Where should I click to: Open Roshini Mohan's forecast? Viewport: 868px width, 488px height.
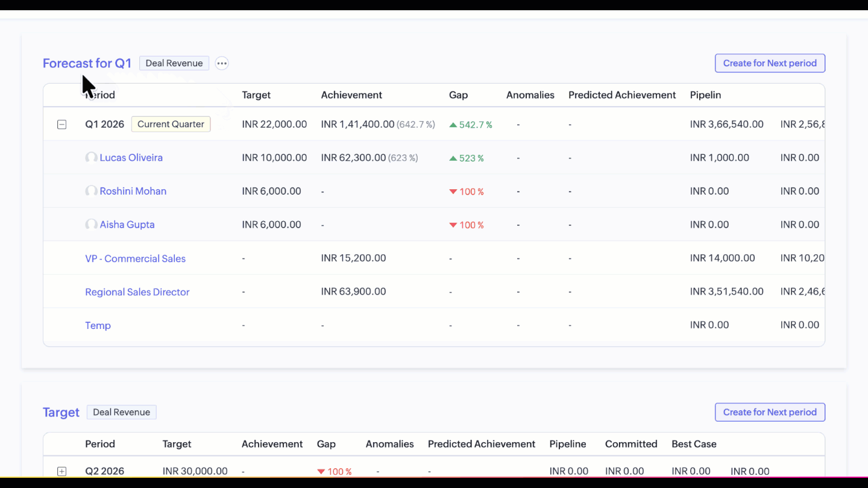point(133,191)
